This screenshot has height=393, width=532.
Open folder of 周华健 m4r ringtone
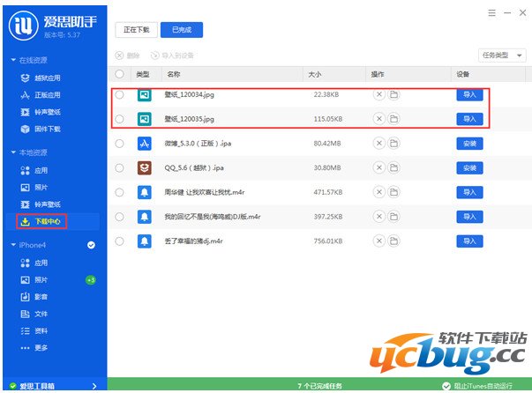393,192
